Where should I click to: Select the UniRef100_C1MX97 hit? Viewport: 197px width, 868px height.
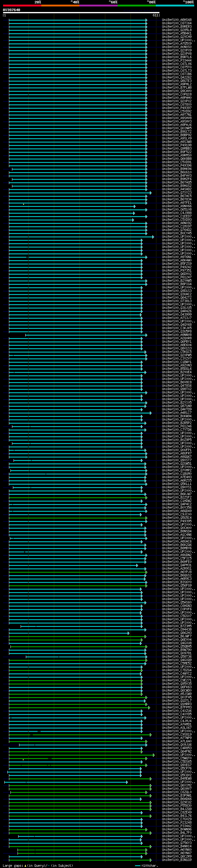[x=177, y=226]
